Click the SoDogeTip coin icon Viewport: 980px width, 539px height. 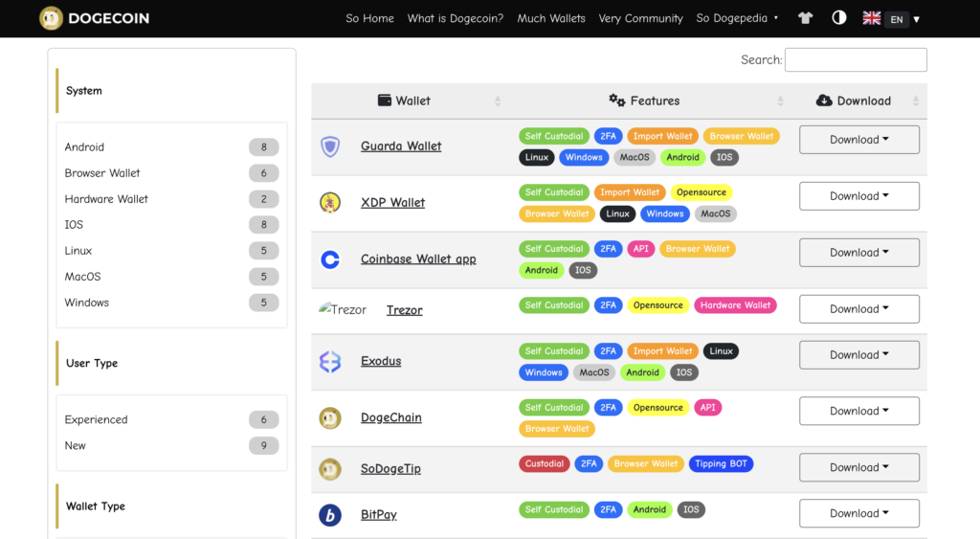(x=330, y=469)
